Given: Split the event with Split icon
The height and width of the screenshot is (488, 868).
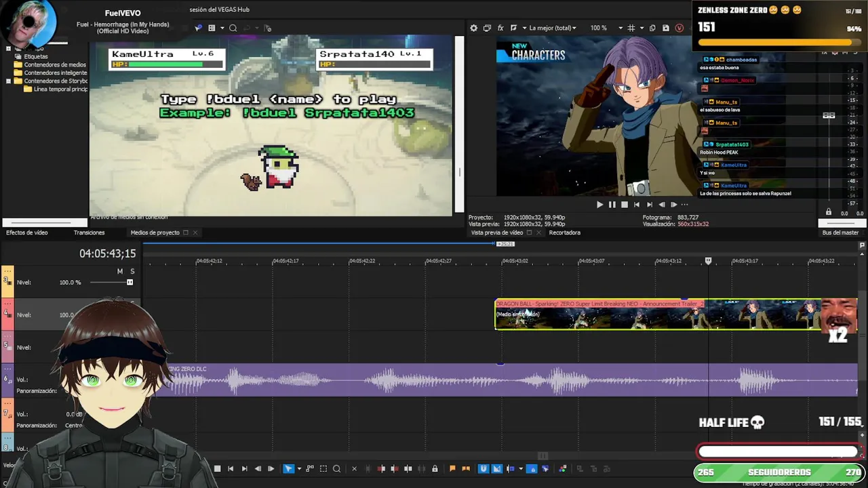Looking at the screenshot, I should (408, 468).
